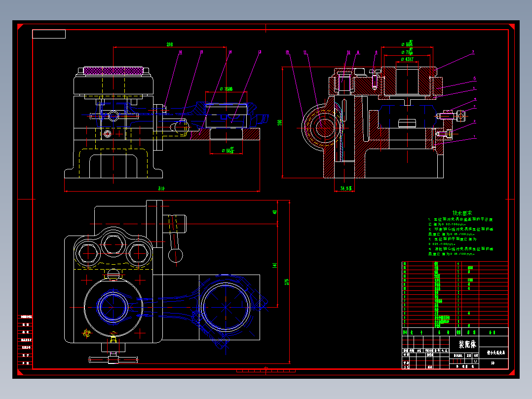Viewport: 532px width, 399px height.
Task: Click part balloon number 4 leader label
Action: point(475,99)
